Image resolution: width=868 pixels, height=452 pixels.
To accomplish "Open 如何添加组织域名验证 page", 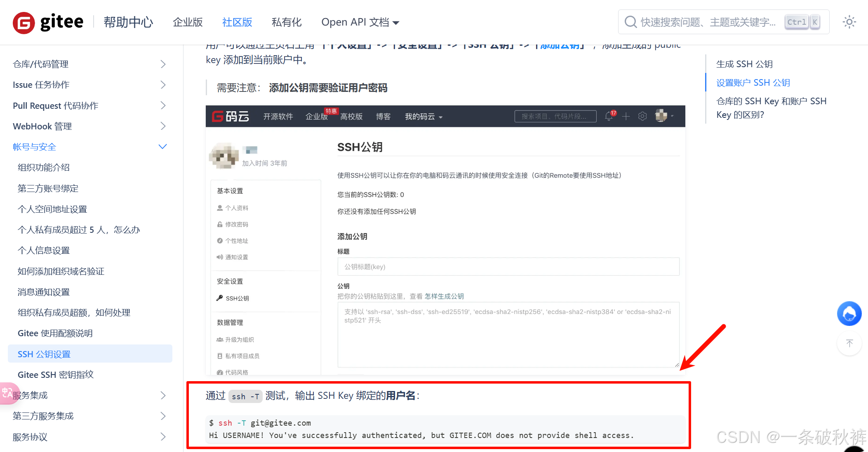I will click(x=61, y=271).
